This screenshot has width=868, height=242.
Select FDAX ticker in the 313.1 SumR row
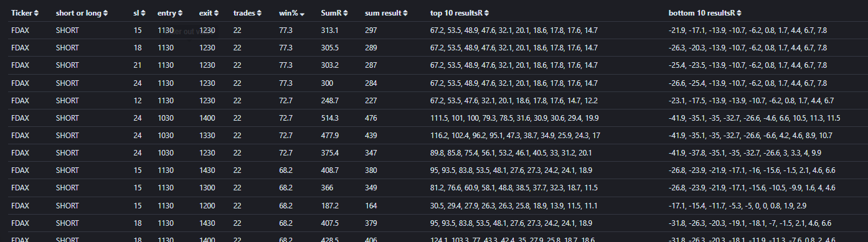tap(20, 30)
